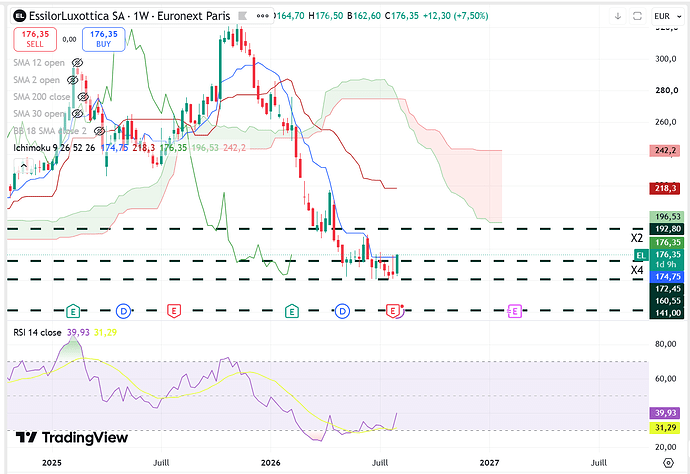Click the EL company logo icon
The width and height of the screenshot is (690, 474).
pos(19,16)
